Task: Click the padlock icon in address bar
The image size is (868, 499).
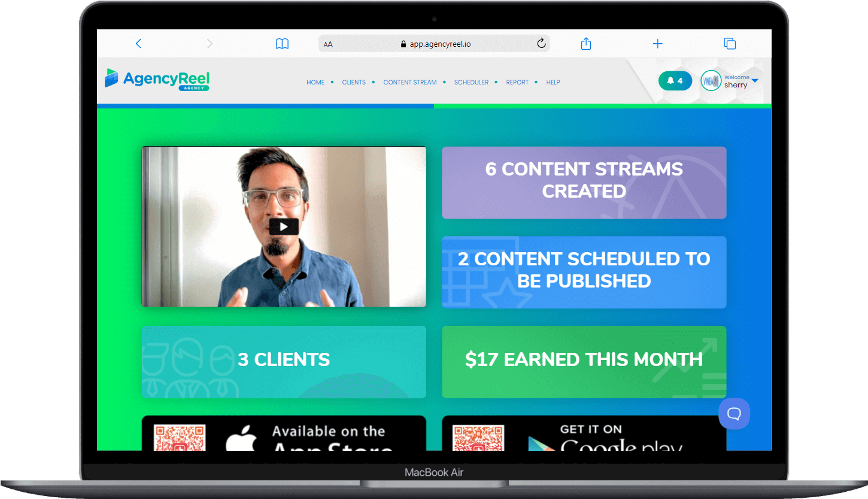Action: 403,44
